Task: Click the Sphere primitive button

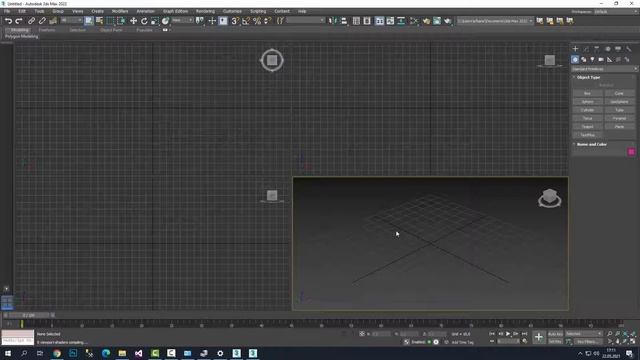Action: coord(587,102)
